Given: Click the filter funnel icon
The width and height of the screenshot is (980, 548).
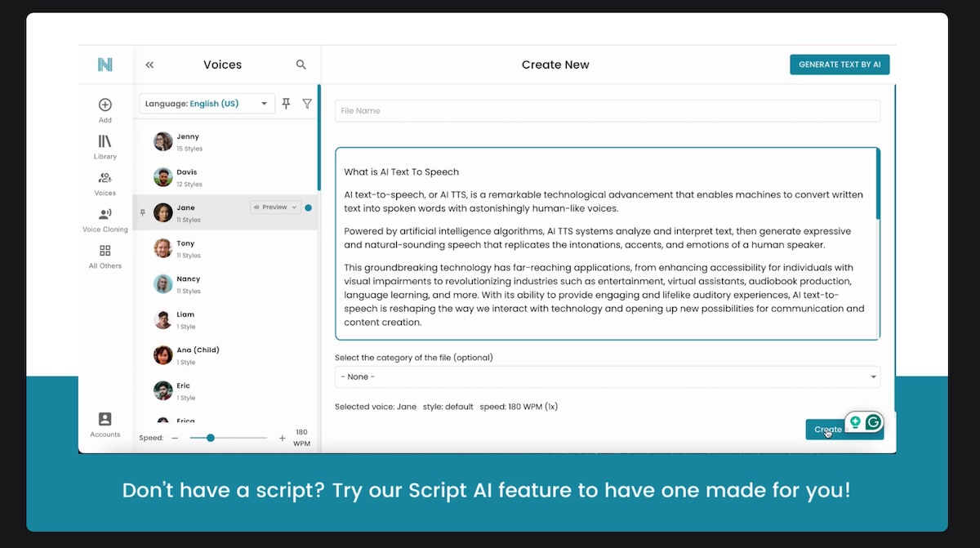Looking at the screenshot, I should pos(307,104).
